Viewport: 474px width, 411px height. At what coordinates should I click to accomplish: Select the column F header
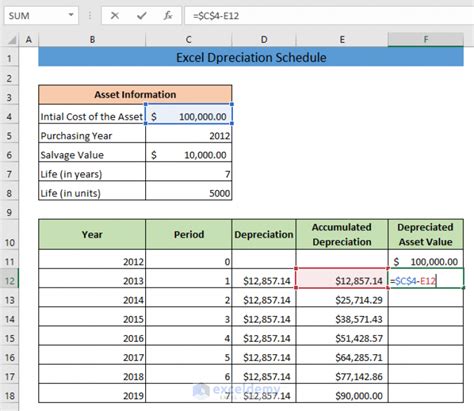426,40
